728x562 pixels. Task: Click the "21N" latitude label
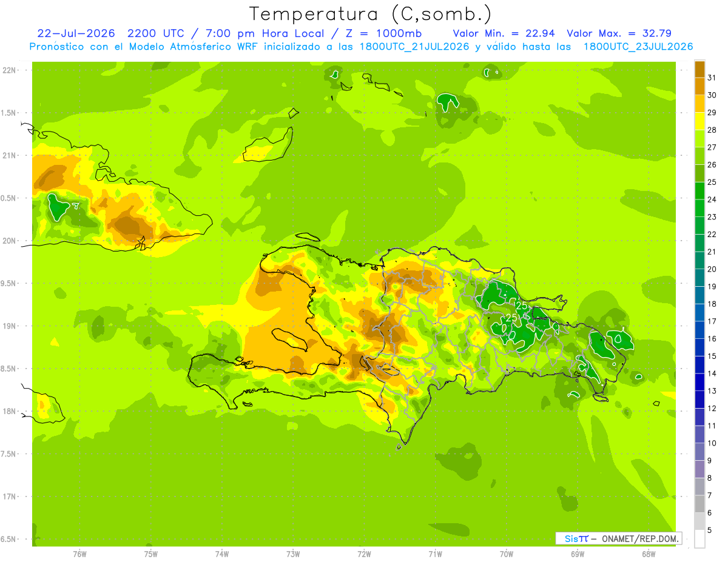pos(9,155)
